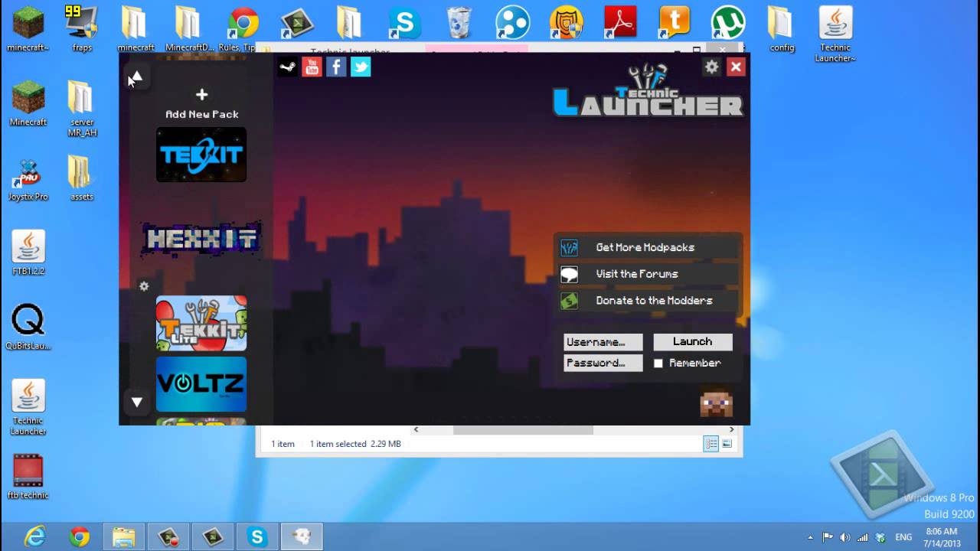Open the Steam link icon in launcher
The height and width of the screenshot is (551, 980).
click(x=287, y=67)
